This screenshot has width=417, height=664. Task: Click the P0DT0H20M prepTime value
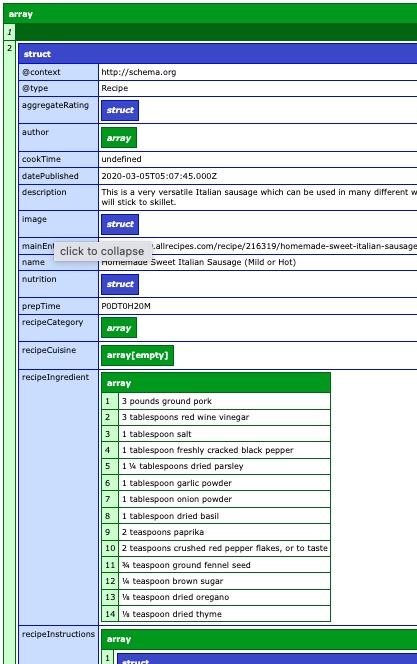click(x=126, y=306)
